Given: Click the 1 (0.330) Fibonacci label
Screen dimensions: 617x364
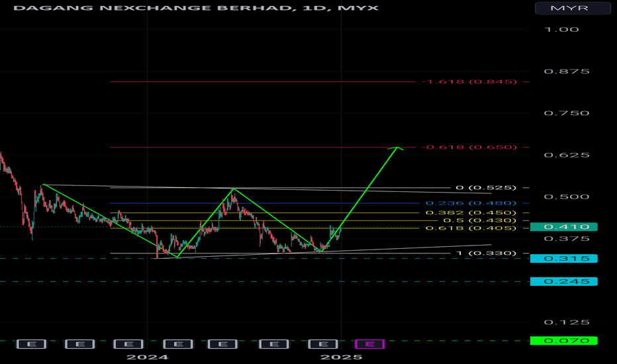Looking at the screenshot, I should pyautogui.click(x=487, y=253).
